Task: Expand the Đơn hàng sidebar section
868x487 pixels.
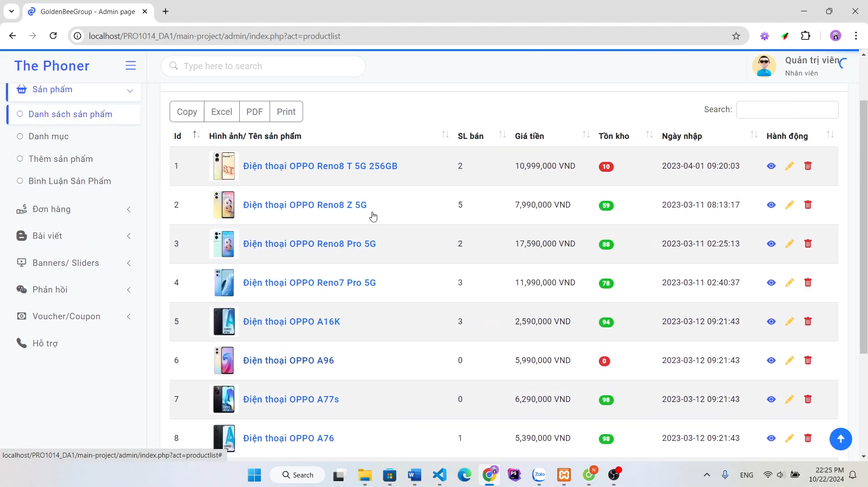Action: coord(74,209)
